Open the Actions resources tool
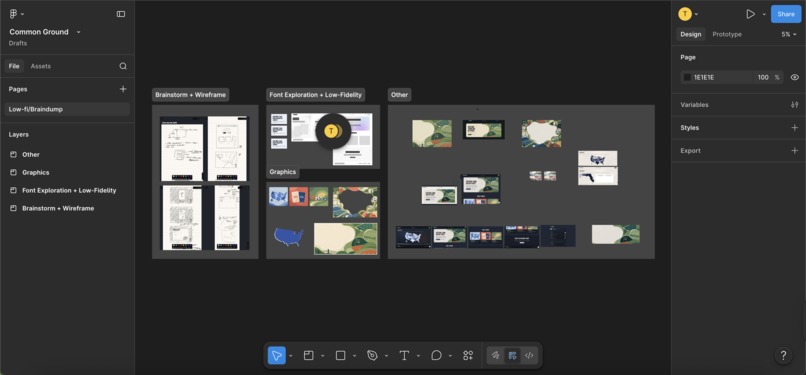This screenshot has width=806, height=375. click(468, 355)
